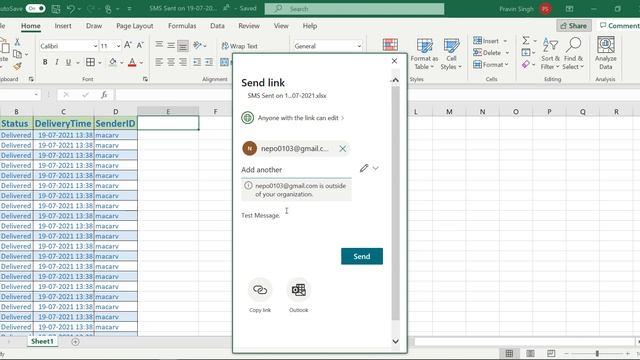This screenshot has width=640, height=360.
Task: Click the zoom slider handle
Action: click(x=597, y=353)
